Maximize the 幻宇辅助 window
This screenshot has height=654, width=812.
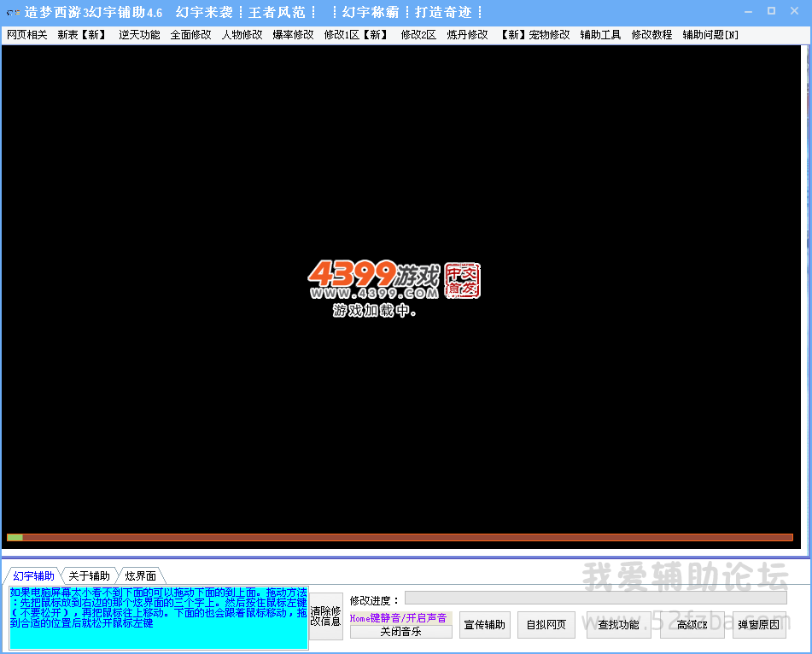pos(771,11)
